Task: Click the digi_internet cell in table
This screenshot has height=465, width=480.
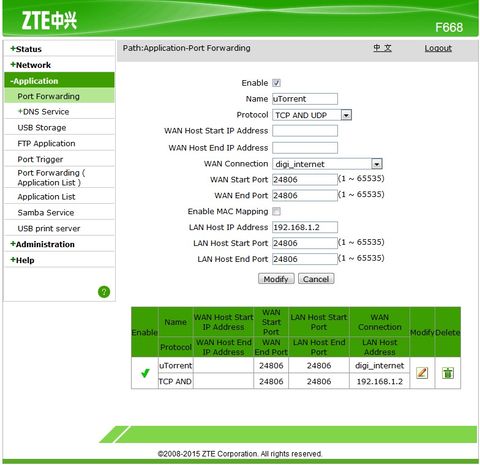Action: [x=379, y=366]
